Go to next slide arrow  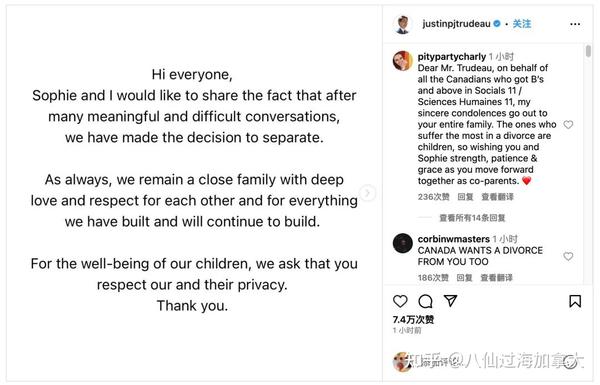tap(367, 192)
